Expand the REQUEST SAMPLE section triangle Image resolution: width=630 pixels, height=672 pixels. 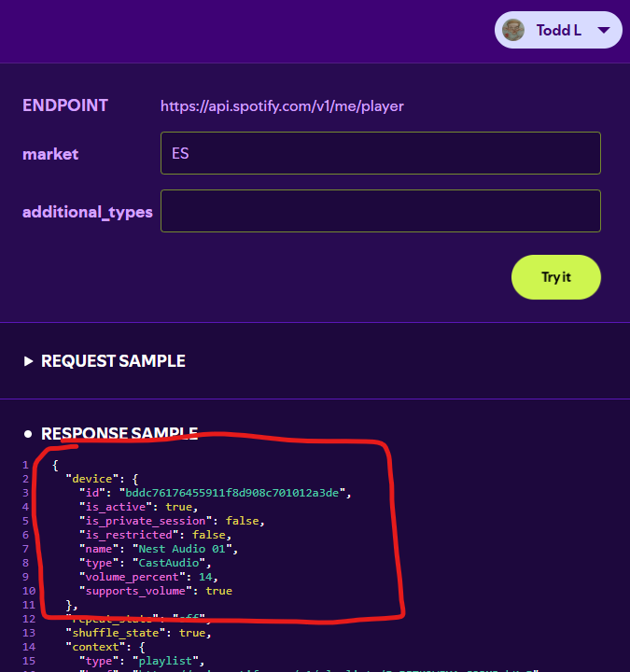pos(28,361)
